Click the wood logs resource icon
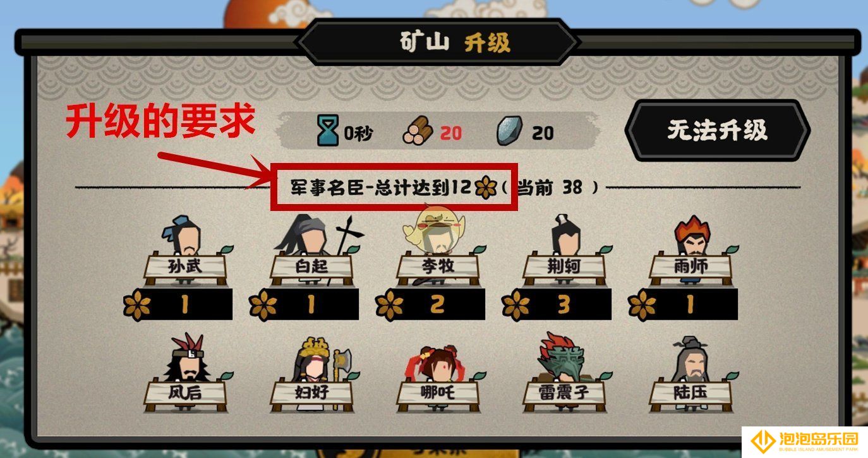This screenshot has width=868, height=458. click(418, 132)
